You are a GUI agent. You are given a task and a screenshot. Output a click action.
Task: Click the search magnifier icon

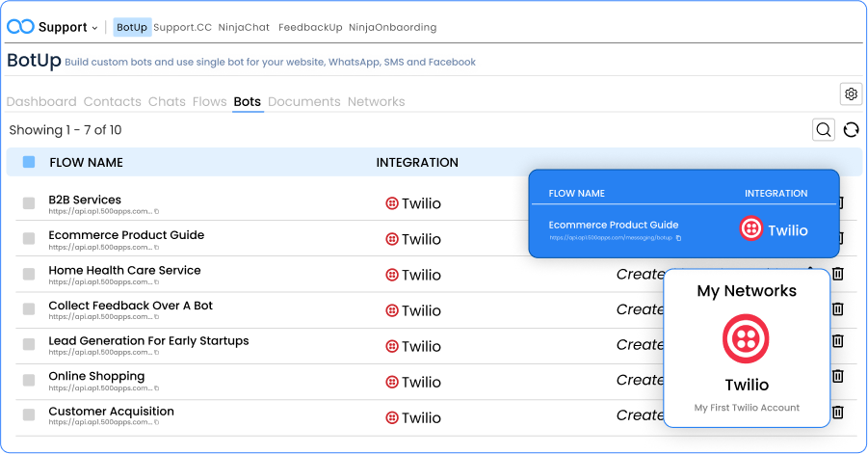pos(823,129)
